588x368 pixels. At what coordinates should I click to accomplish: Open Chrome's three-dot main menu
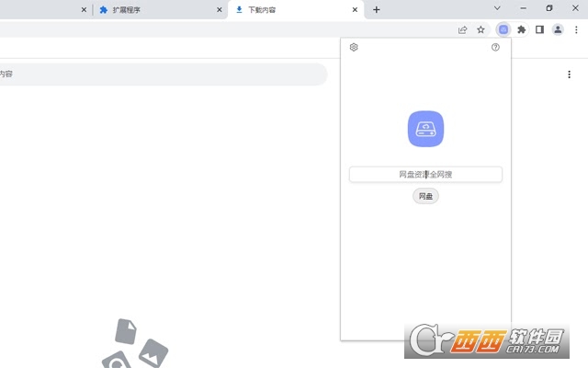[x=576, y=29]
